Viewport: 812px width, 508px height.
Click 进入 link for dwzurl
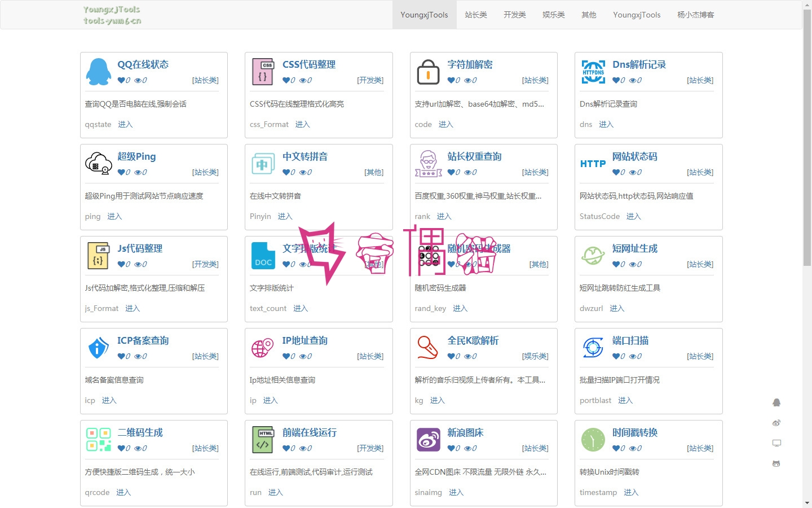617,308
